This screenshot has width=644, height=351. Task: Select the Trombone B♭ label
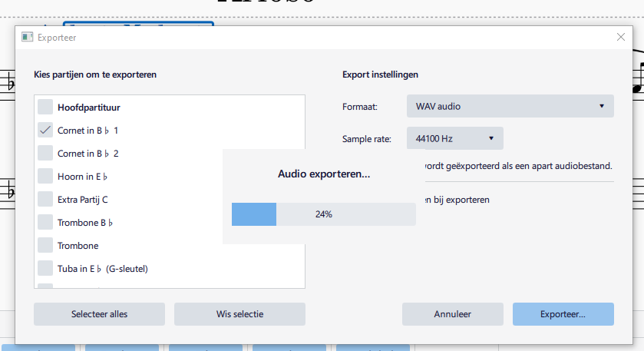[85, 223]
